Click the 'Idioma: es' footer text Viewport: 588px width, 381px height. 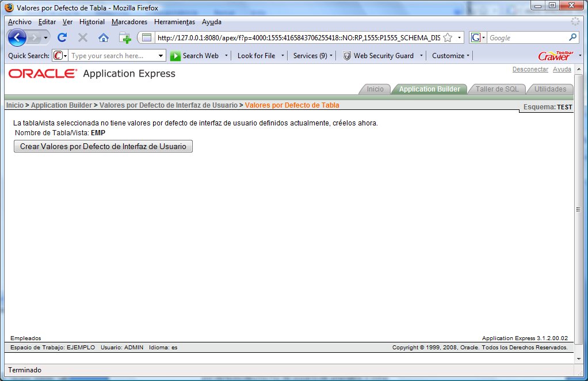coord(163,348)
